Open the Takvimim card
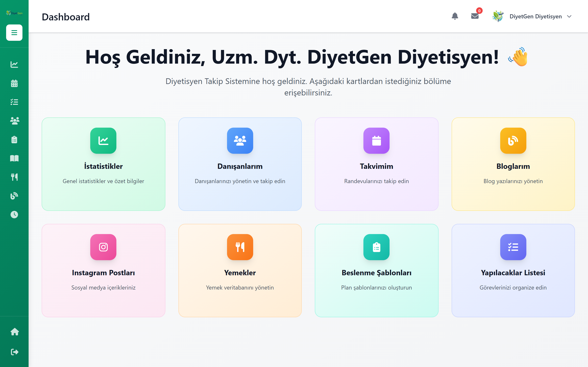 click(376, 164)
